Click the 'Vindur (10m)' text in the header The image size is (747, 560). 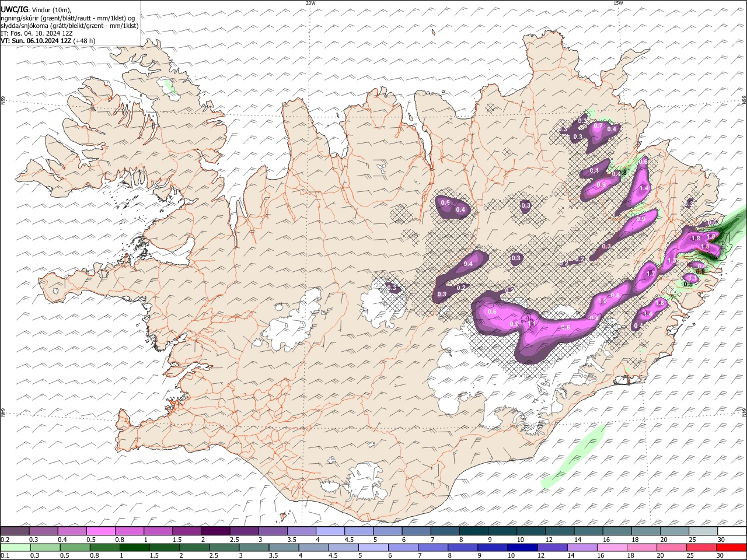51,10
